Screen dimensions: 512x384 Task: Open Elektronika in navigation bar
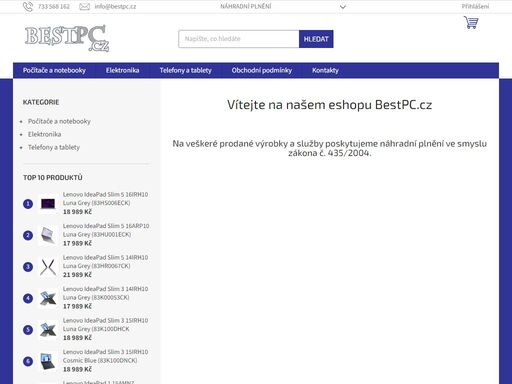click(122, 70)
